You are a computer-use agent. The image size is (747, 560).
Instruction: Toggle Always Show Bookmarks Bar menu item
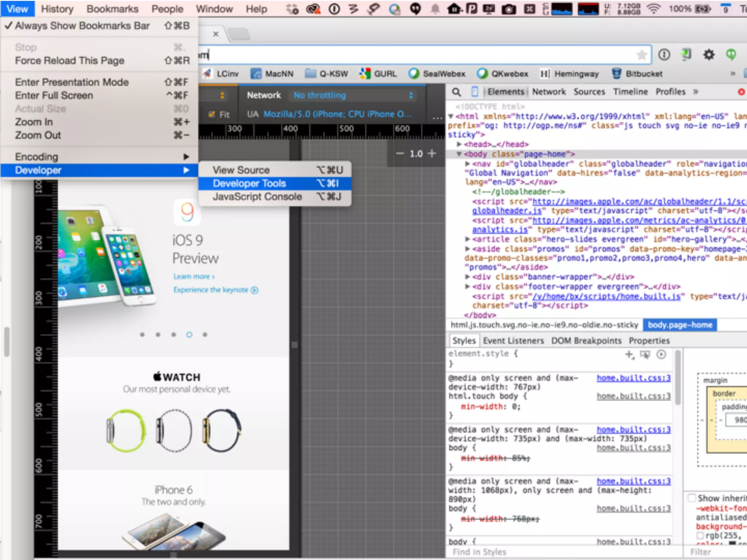point(82,26)
